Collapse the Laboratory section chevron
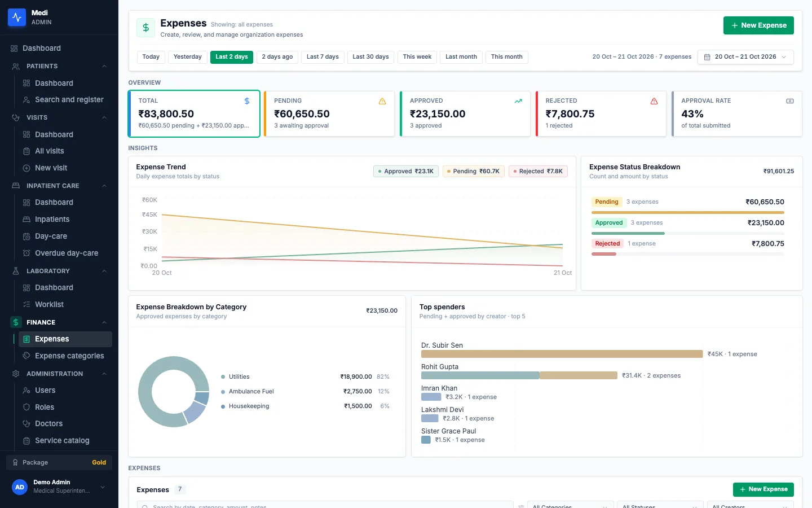This screenshot has width=812, height=508. pyautogui.click(x=104, y=271)
